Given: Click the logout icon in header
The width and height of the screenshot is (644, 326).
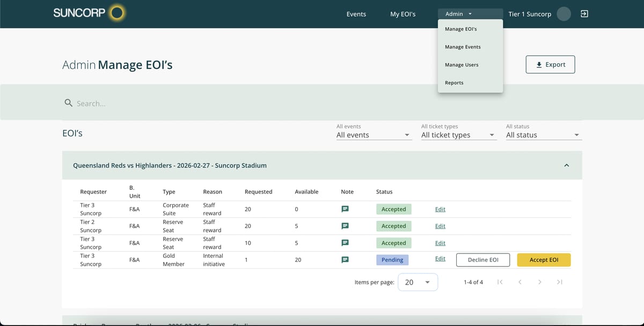Looking at the screenshot, I should tap(584, 14).
